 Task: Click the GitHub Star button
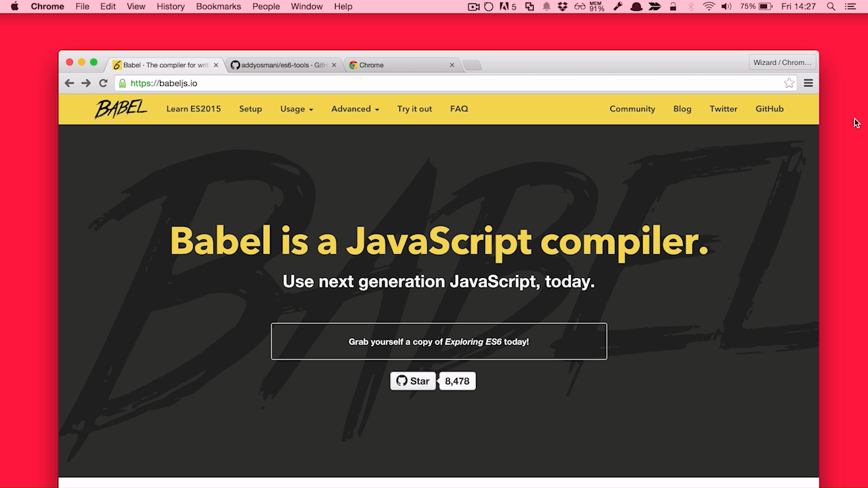(x=413, y=381)
